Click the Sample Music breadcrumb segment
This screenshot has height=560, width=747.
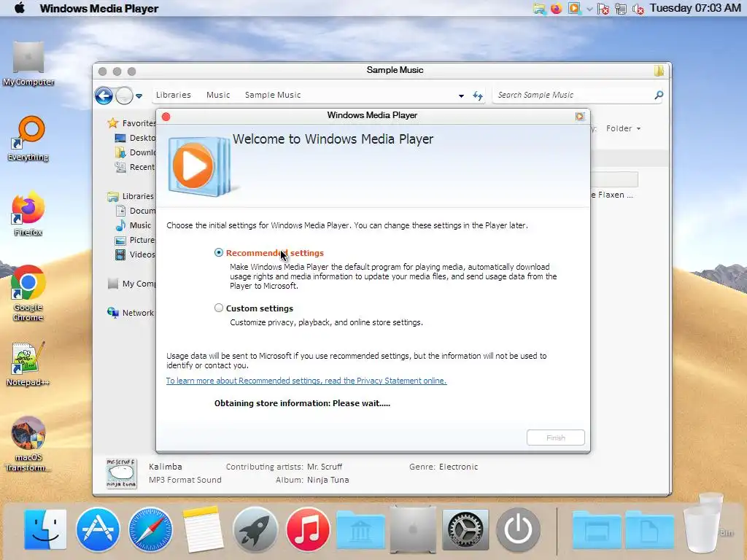(273, 95)
